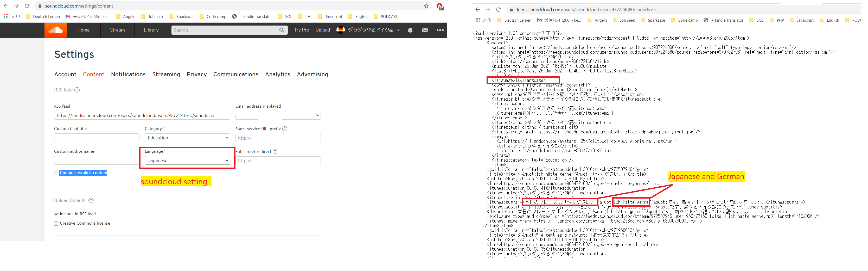Open the notifications bell in the SoundCloud header
Screen dimensions: 868x271
coord(410,30)
